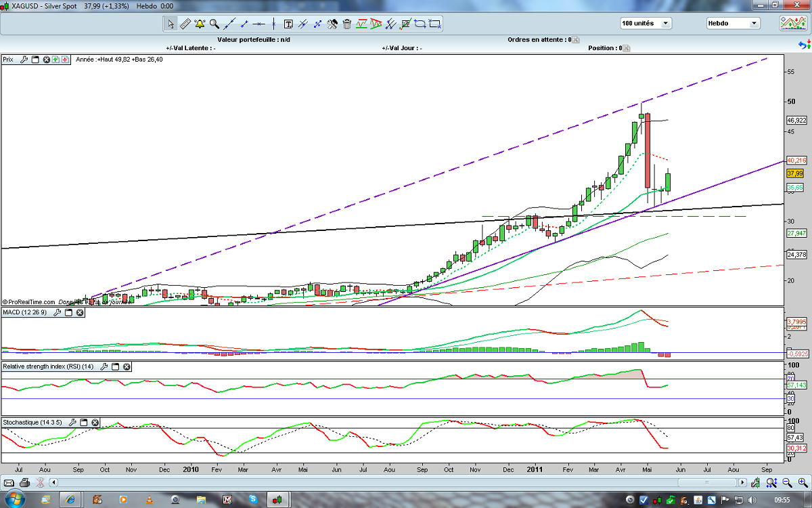Image resolution: width=812 pixels, height=508 pixels.
Task: Open the 100 unités dropdown
Action: (x=646, y=23)
